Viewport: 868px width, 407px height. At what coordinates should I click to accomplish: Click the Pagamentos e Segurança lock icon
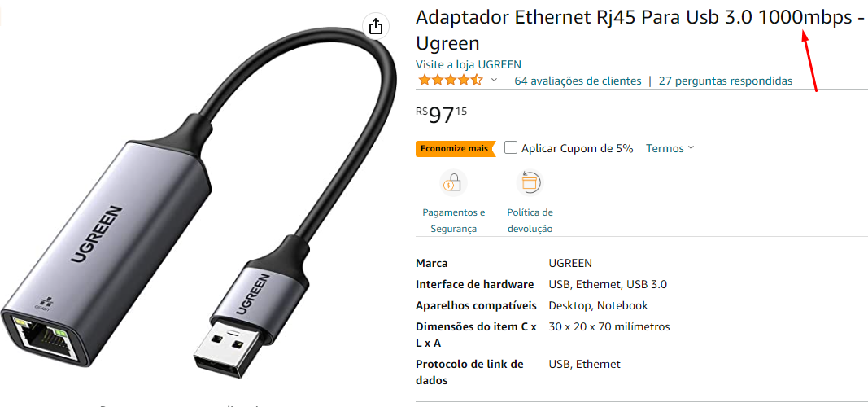(x=453, y=182)
